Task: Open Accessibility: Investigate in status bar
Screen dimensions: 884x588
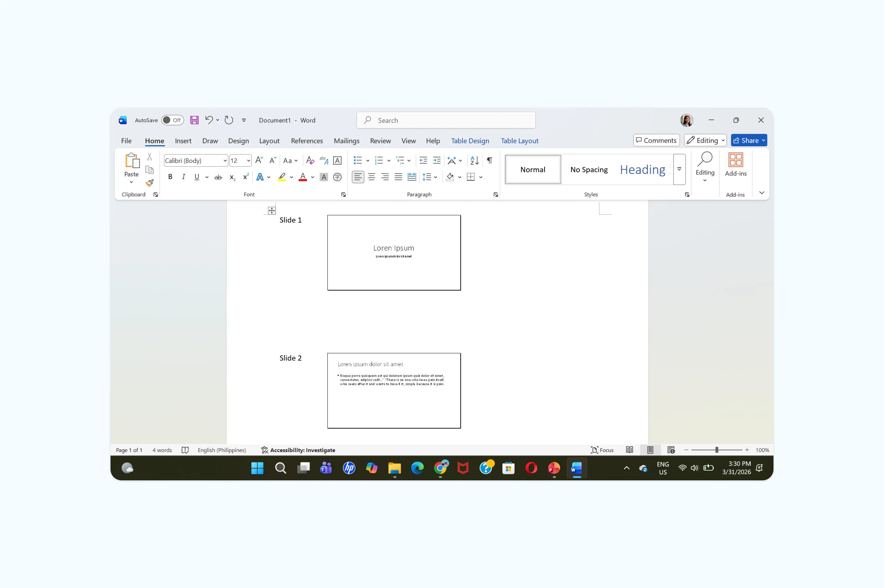Action: pyautogui.click(x=298, y=450)
